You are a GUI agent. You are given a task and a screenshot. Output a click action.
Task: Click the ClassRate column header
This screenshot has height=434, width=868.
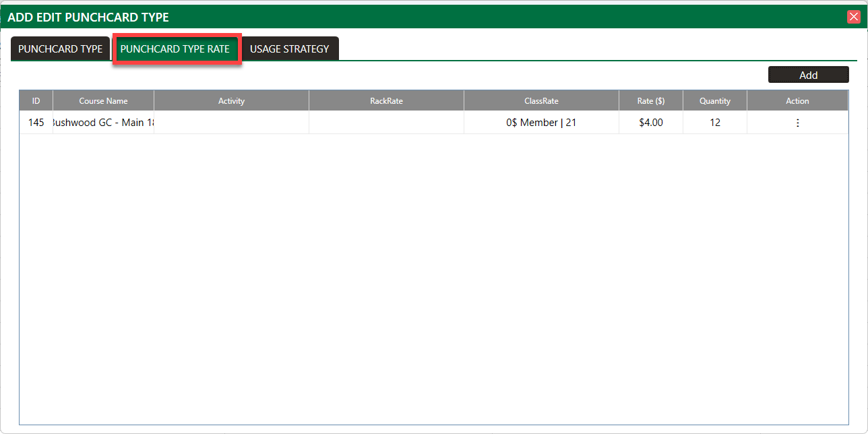click(542, 100)
